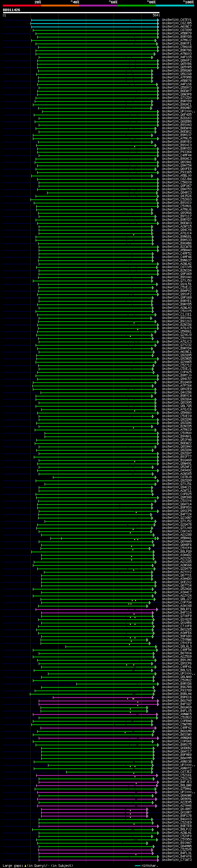Select hit label UniRef100_B2D163
Image resolution: width=197 pixels, height=868 pixels.
(177, 118)
